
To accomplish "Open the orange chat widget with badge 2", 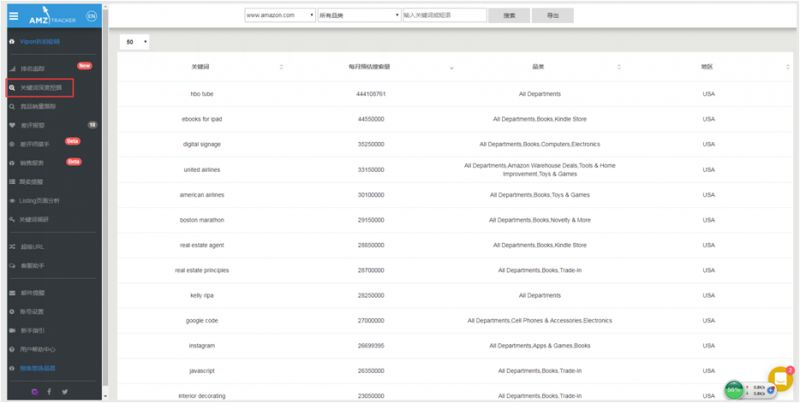I will (780, 379).
